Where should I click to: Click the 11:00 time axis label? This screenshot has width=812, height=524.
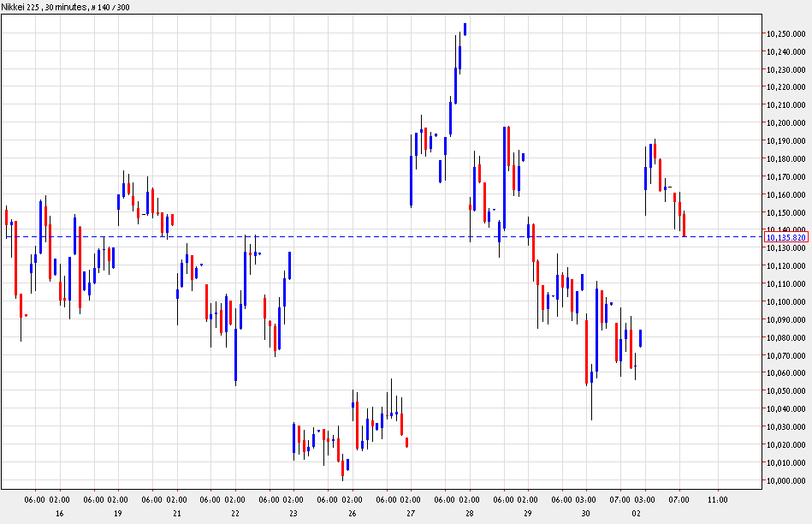pyautogui.click(x=717, y=500)
